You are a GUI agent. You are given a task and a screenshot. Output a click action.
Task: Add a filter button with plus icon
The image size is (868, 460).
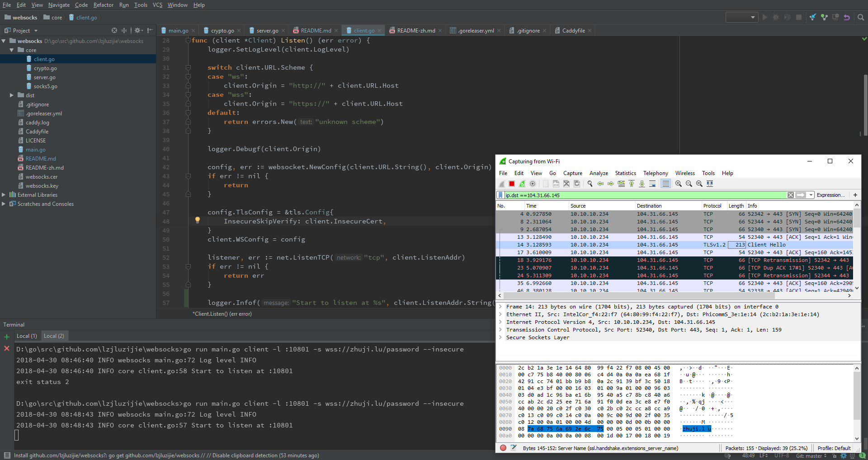(x=855, y=195)
